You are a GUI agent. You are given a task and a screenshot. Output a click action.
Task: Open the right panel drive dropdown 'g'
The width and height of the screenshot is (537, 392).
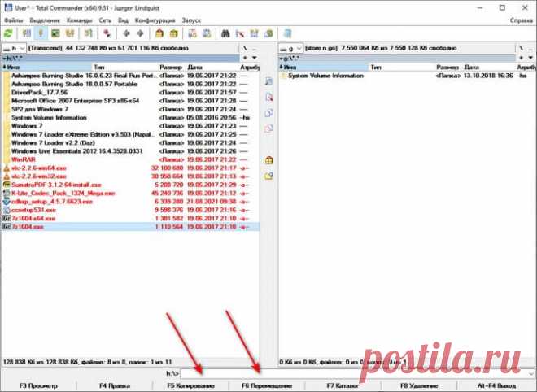pos(290,49)
